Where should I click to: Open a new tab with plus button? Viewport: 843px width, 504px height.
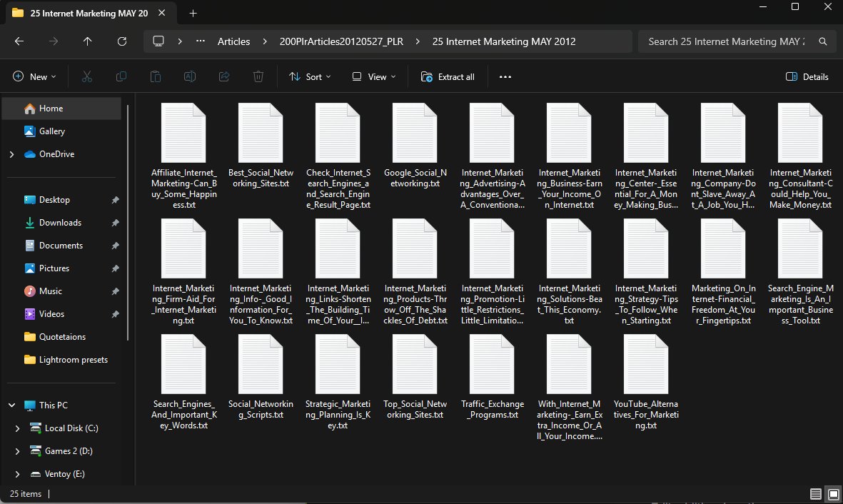click(193, 13)
